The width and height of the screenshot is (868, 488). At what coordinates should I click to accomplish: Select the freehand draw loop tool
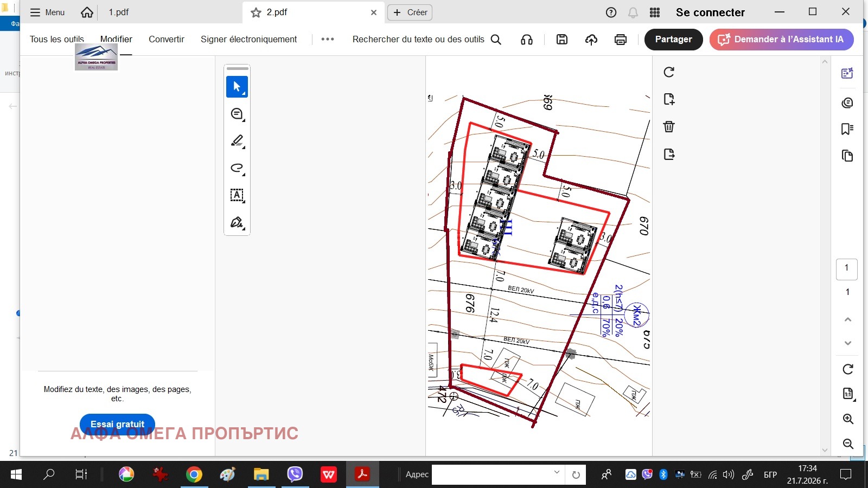pyautogui.click(x=237, y=168)
